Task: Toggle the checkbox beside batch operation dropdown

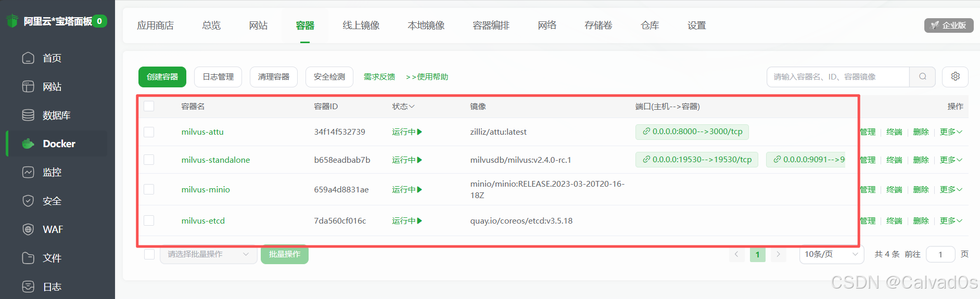Action: (x=149, y=254)
